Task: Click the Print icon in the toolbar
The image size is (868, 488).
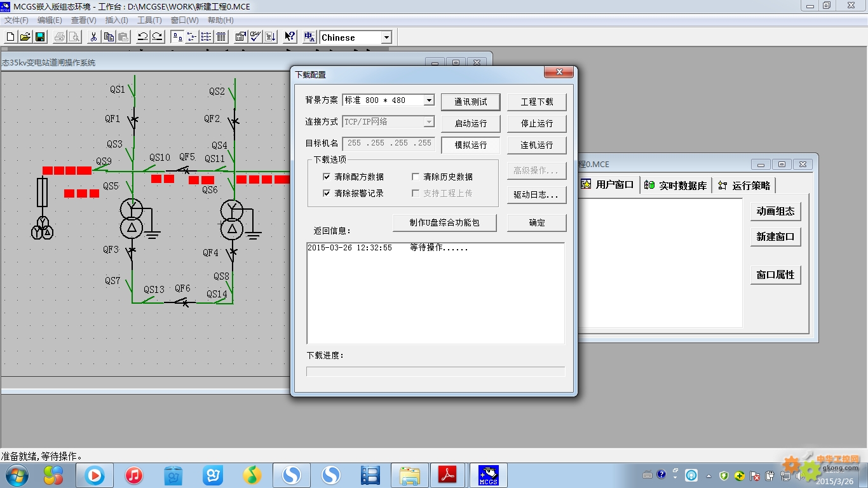Action: coord(60,37)
